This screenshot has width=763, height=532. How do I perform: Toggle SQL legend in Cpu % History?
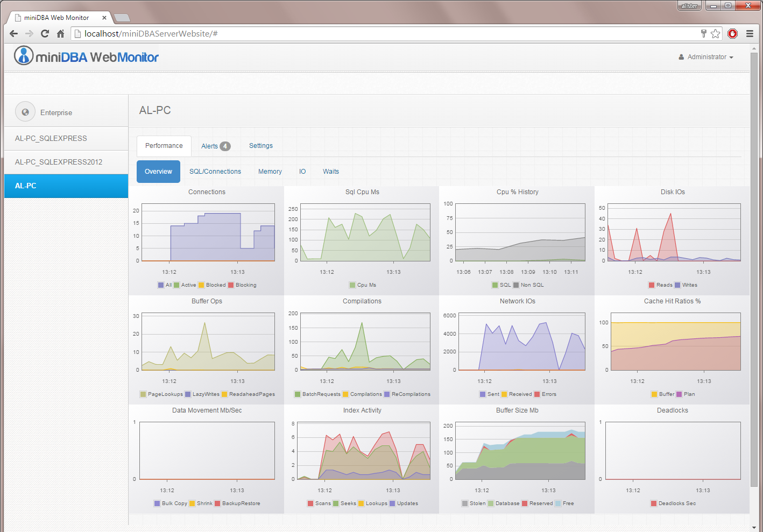pyautogui.click(x=501, y=285)
